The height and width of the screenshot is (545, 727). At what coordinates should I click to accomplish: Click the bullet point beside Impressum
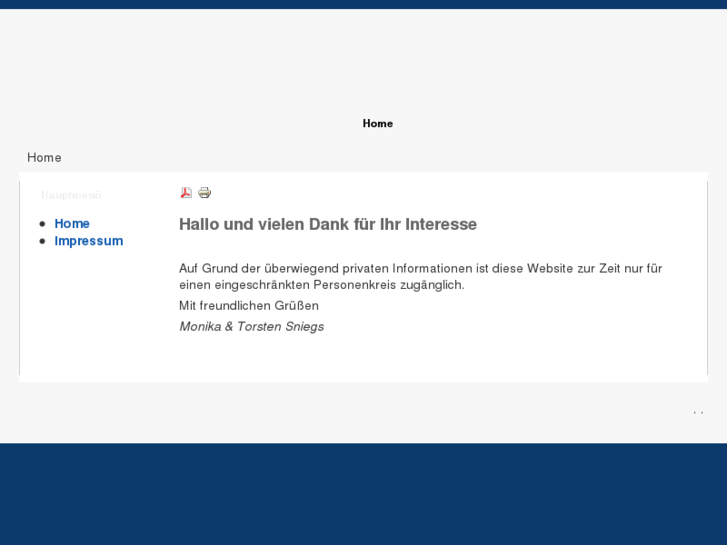[42, 241]
